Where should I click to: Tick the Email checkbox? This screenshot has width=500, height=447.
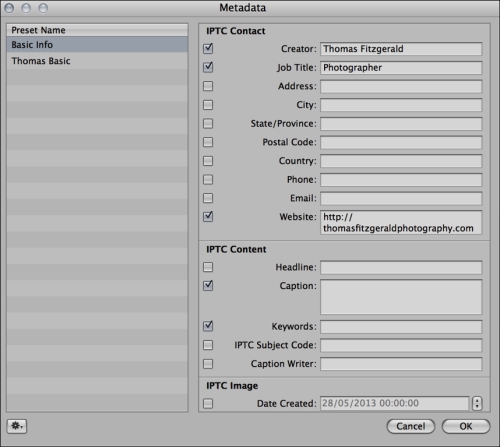pyautogui.click(x=208, y=198)
